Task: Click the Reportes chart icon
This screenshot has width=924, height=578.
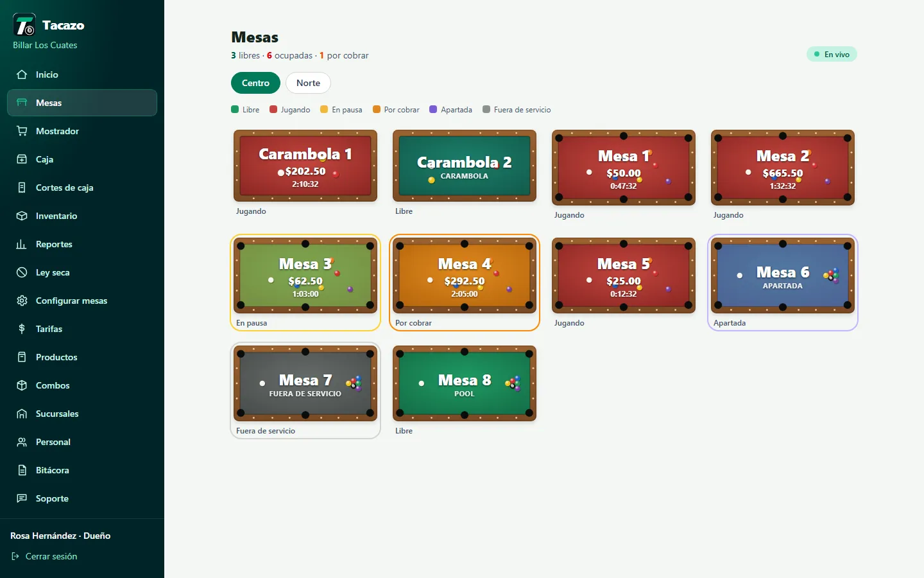Action: [x=22, y=244]
